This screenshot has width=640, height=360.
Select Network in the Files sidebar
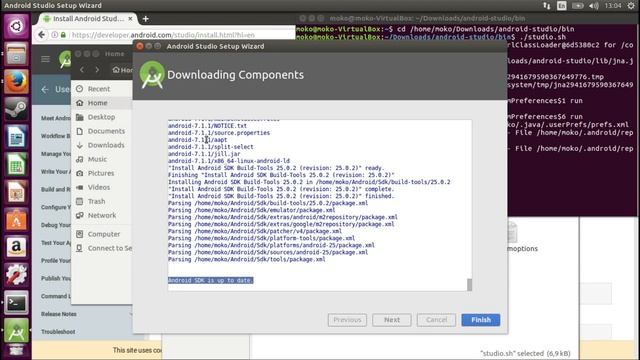[x=102, y=215]
